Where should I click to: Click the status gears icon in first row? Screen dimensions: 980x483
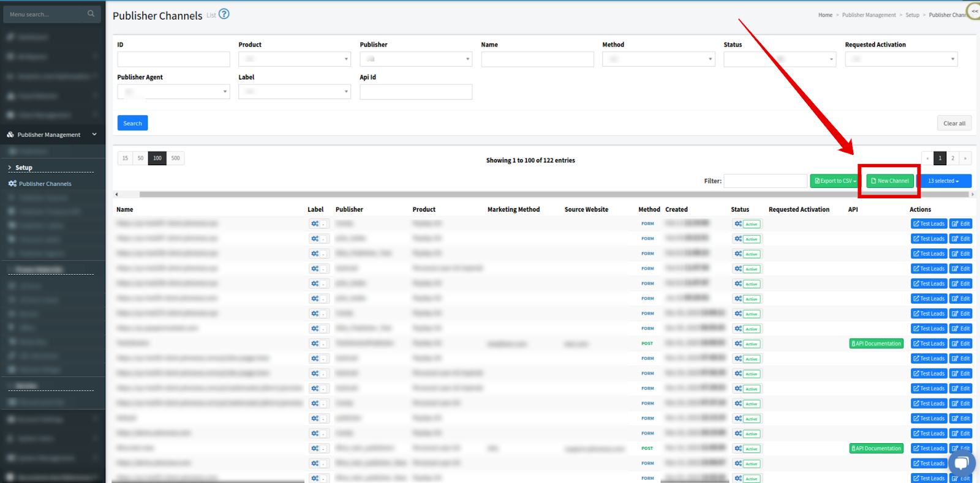[x=738, y=224]
